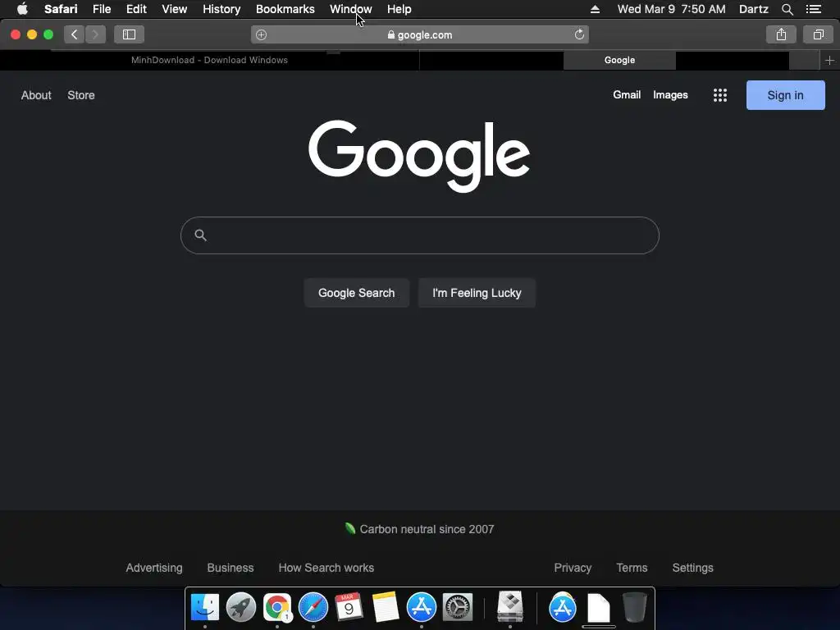The image size is (840, 630).
Task: Show the tab overview
Action: click(x=818, y=34)
